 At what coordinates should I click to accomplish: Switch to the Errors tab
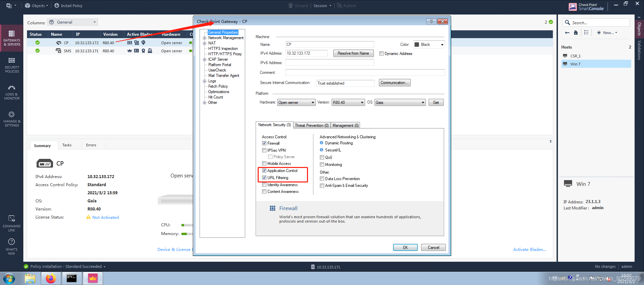(91, 145)
